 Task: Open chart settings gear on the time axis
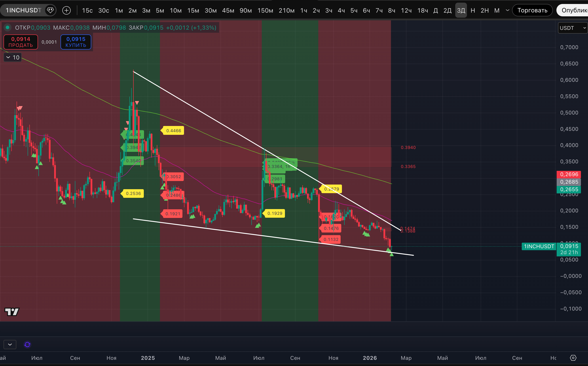pos(573,358)
